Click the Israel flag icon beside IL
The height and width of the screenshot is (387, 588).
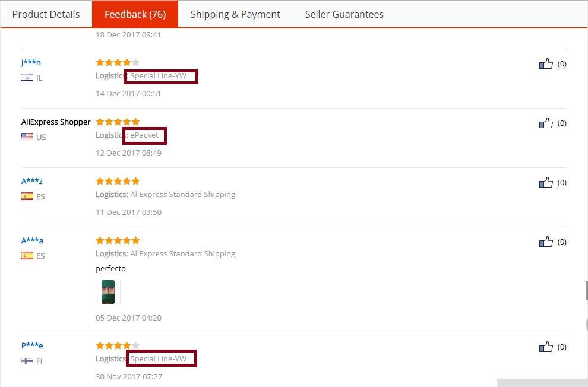click(27, 78)
